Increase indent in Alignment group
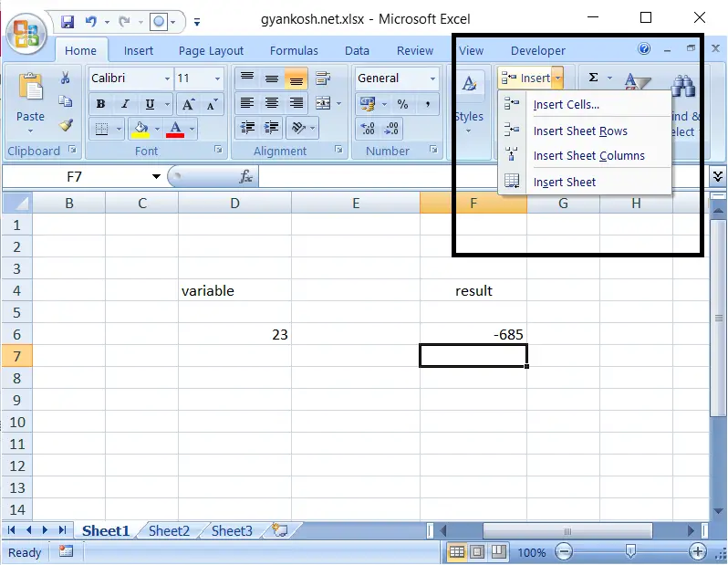 [272, 128]
